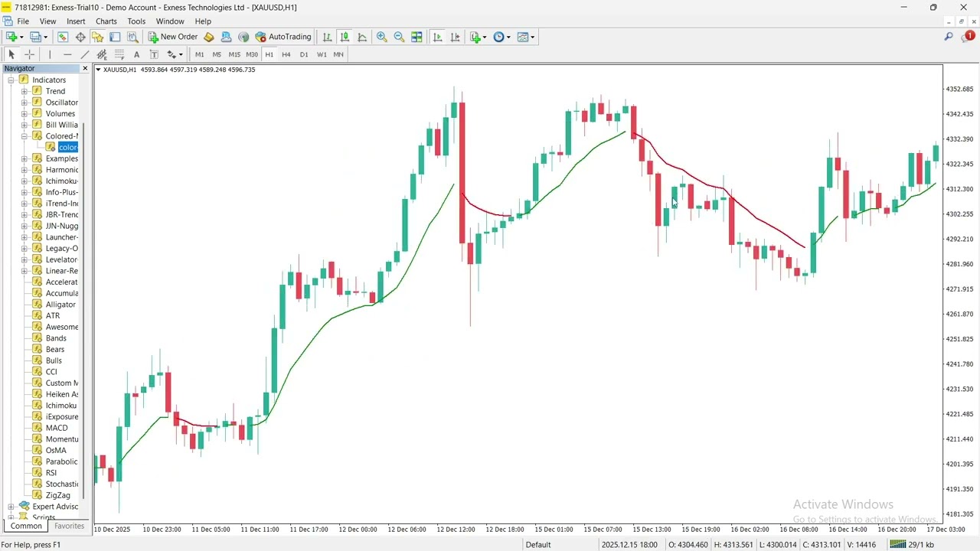Select the Fibonacci Retracement tool
The width and height of the screenshot is (980, 551).
tap(119, 54)
